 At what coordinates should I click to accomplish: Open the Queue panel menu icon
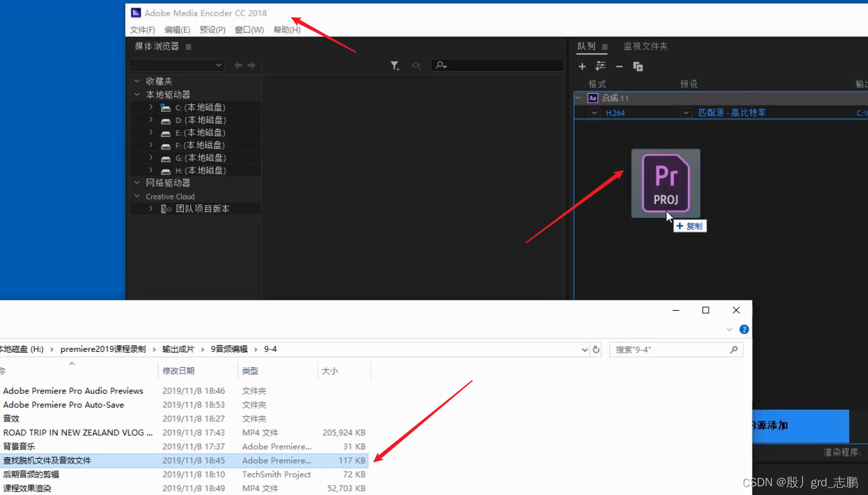(605, 47)
